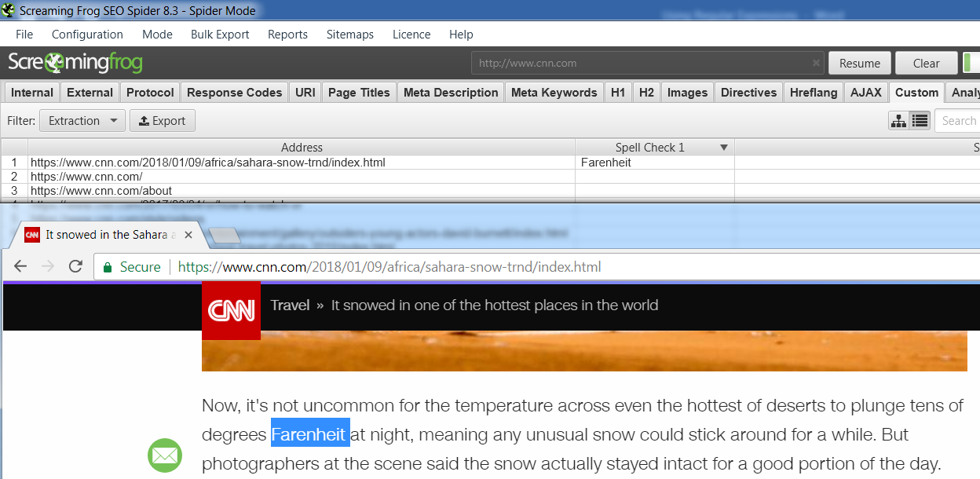Image resolution: width=980 pixels, height=479 pixels.
Task: Open the Configuration menu
Action: pyautogui.click(x=87, y=35)
